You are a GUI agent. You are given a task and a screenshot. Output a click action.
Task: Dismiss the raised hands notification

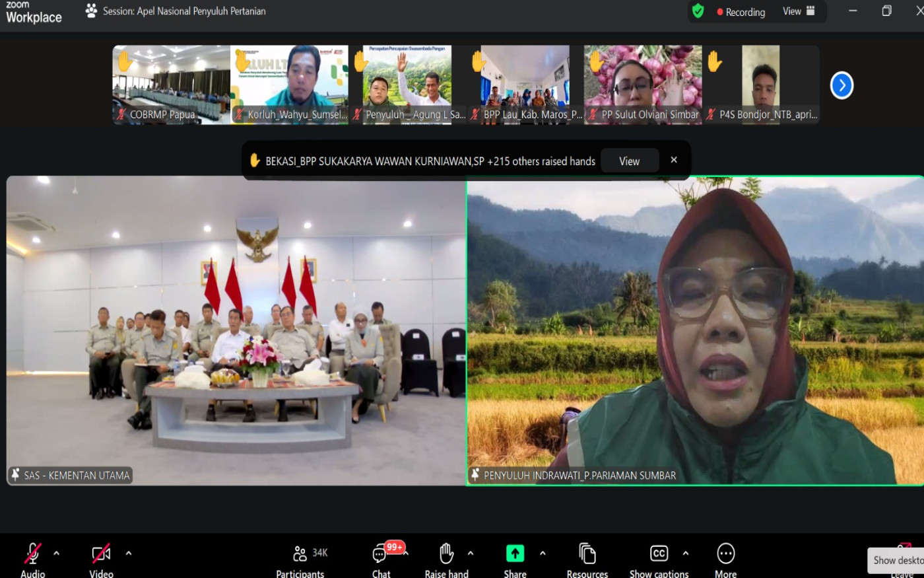674,160
